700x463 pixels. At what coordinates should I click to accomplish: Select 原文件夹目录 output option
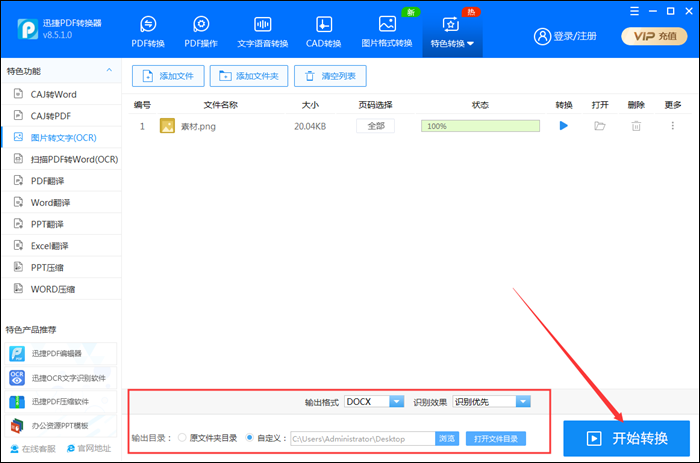coord(182,438)
